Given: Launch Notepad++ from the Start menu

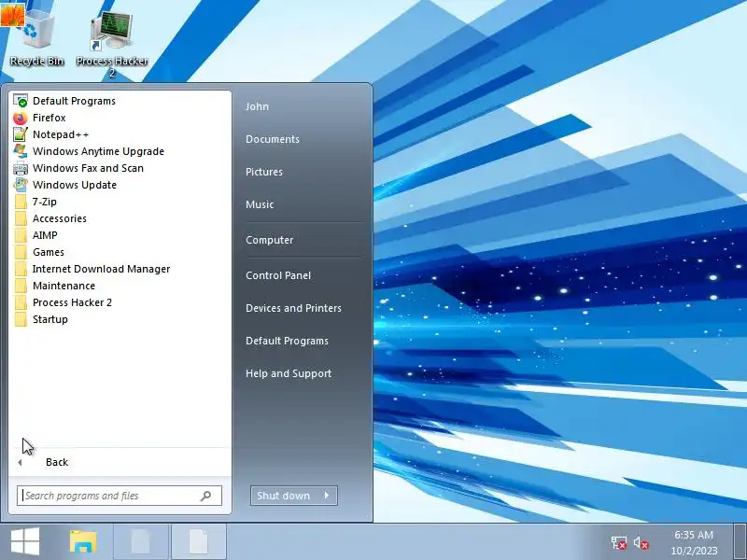Looking at the screenshot, I should pyautogui.click(x=120, y=134).
